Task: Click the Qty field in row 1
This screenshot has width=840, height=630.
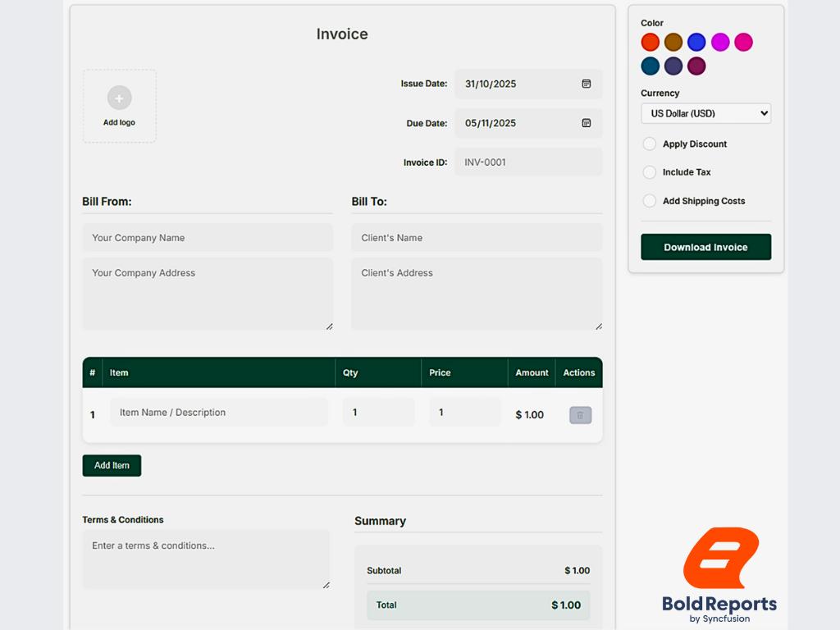Action: [379, 412]
